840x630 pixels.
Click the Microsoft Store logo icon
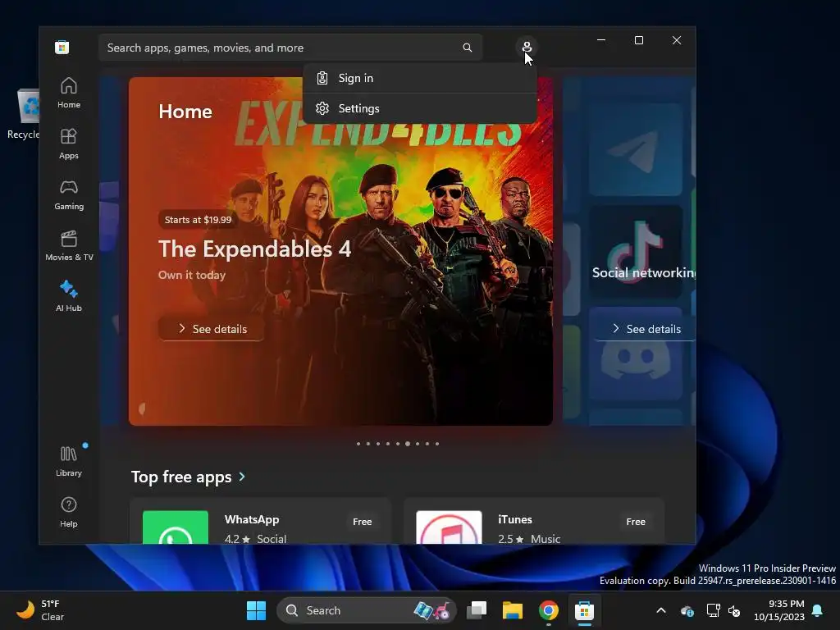tap(62, 48)
